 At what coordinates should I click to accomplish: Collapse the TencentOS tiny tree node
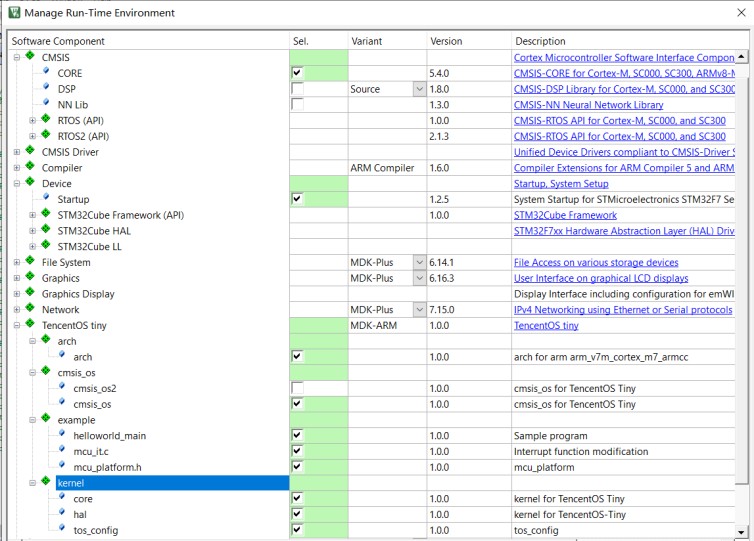[17, 326]
